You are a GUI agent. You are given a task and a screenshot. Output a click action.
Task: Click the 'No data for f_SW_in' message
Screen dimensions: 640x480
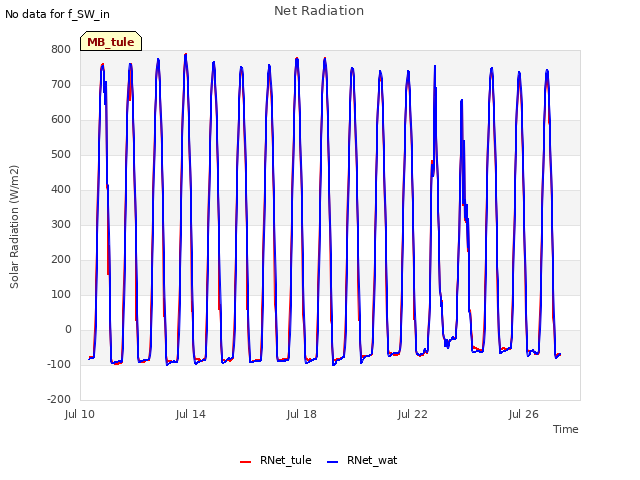[x=57, y=14]
